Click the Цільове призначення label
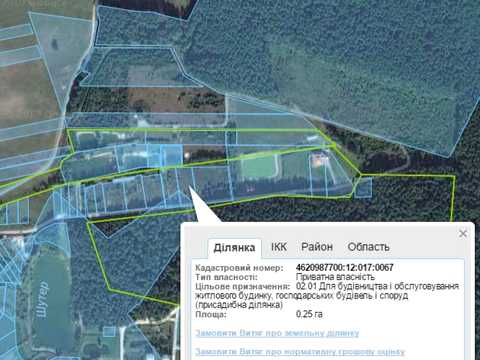 tap(243, 286)
